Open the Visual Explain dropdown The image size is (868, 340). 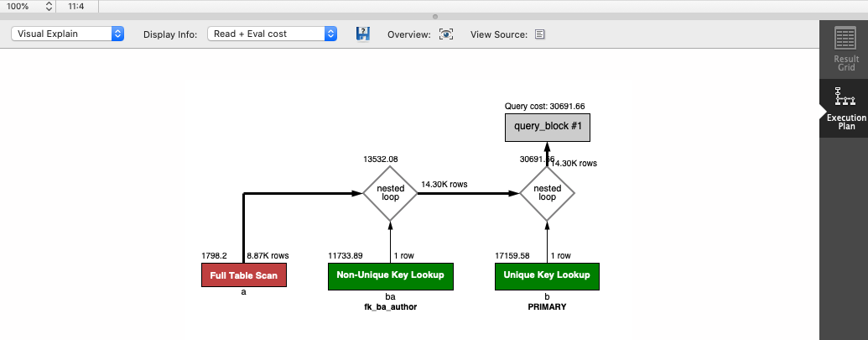(68, 34)
